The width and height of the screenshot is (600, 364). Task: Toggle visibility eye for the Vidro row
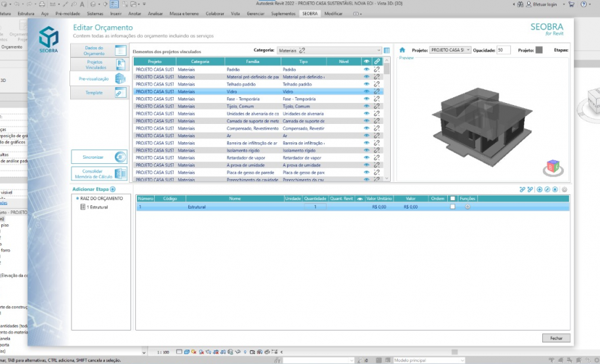[x=366, y=91]
